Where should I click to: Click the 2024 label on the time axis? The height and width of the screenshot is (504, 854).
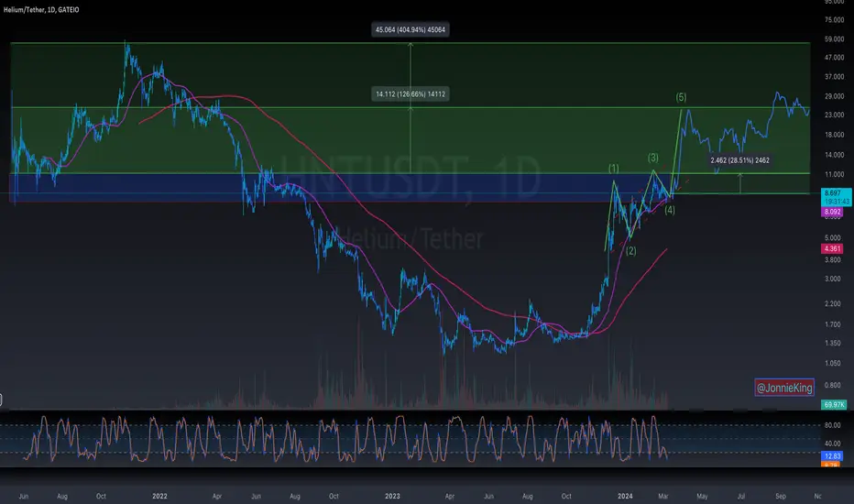(x=625, y=497)
